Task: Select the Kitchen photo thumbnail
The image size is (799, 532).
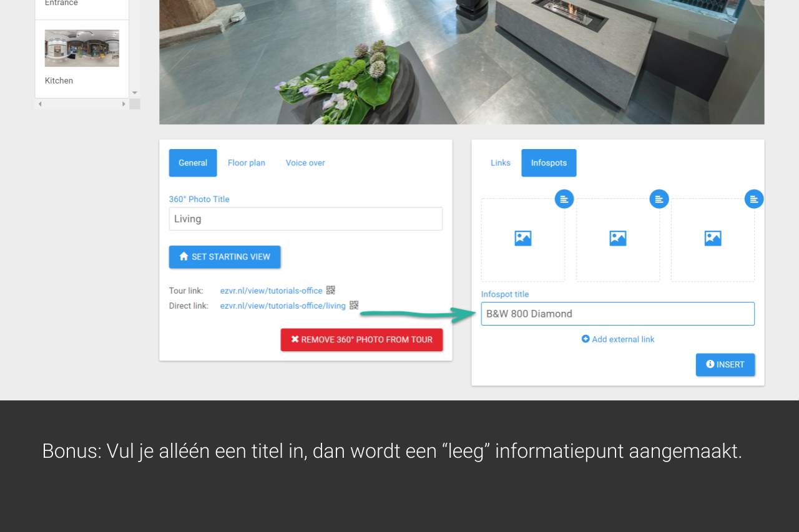Action: coord(82,49)
